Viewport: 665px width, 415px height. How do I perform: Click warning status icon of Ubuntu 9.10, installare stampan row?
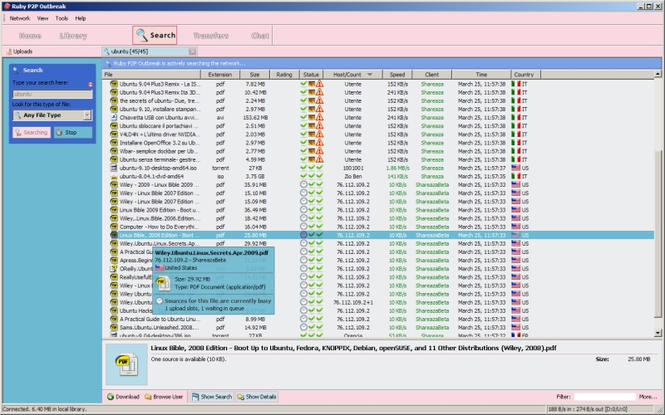tap(319, 109)
